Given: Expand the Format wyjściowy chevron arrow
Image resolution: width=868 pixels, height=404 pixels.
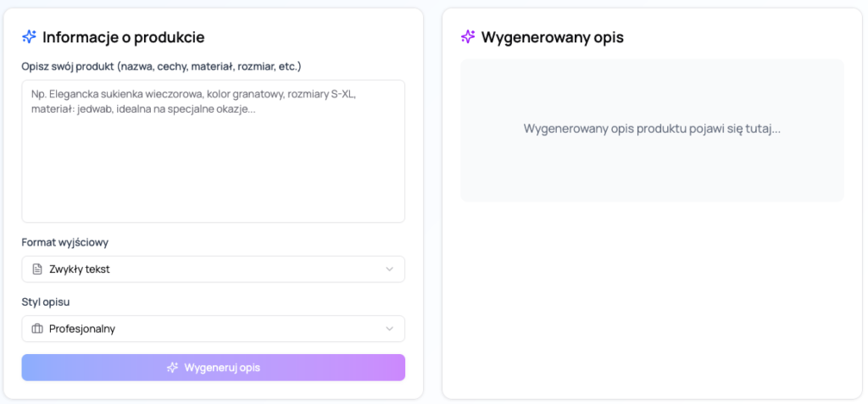Looking at the screenshot, I should pyautogui.click(x=389, y=269).
